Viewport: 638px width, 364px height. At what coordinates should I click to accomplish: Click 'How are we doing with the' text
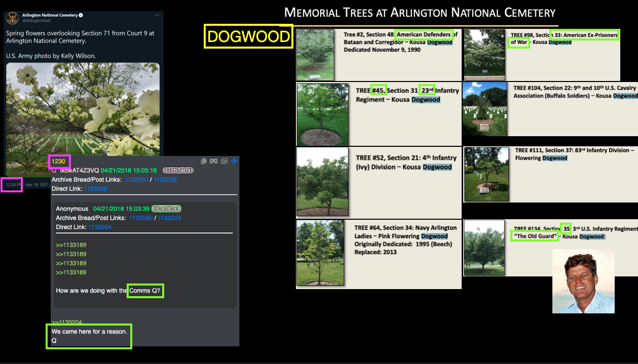point(91,291)
